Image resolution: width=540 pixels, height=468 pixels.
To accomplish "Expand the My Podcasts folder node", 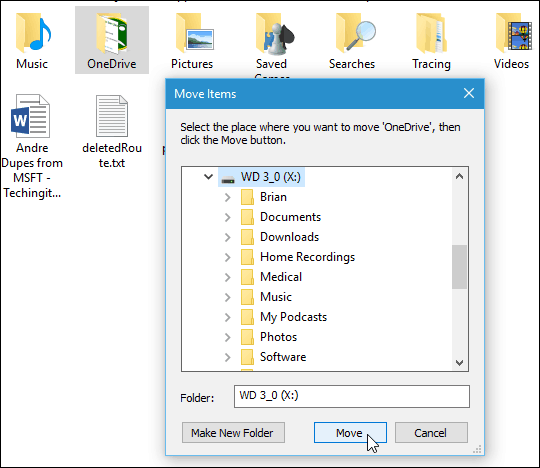I will point(228,317).
